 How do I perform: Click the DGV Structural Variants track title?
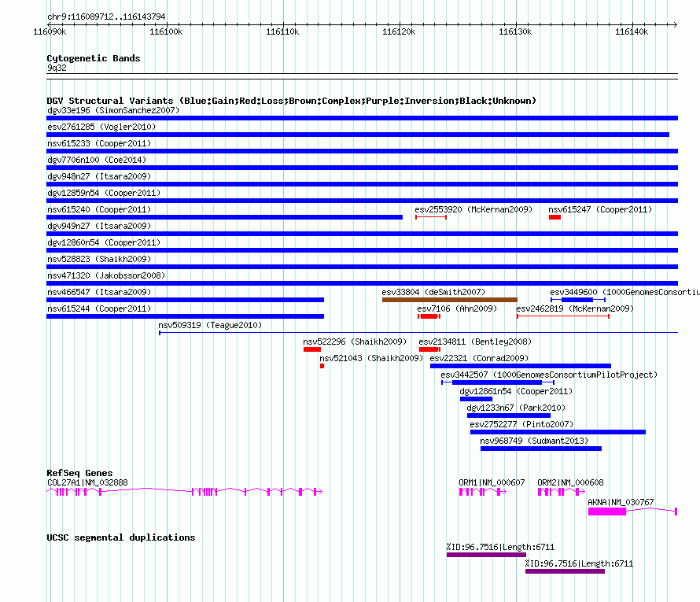[292, 101]
